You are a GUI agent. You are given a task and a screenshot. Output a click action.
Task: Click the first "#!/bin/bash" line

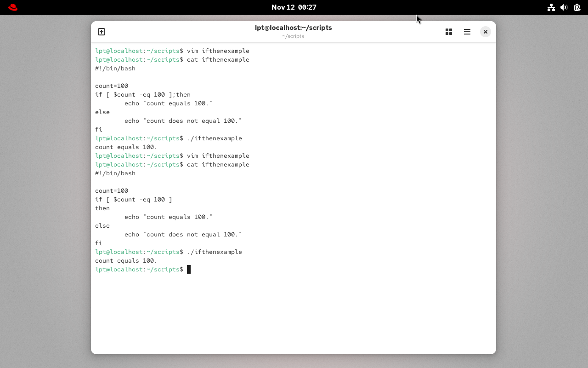tap(115, 69)
